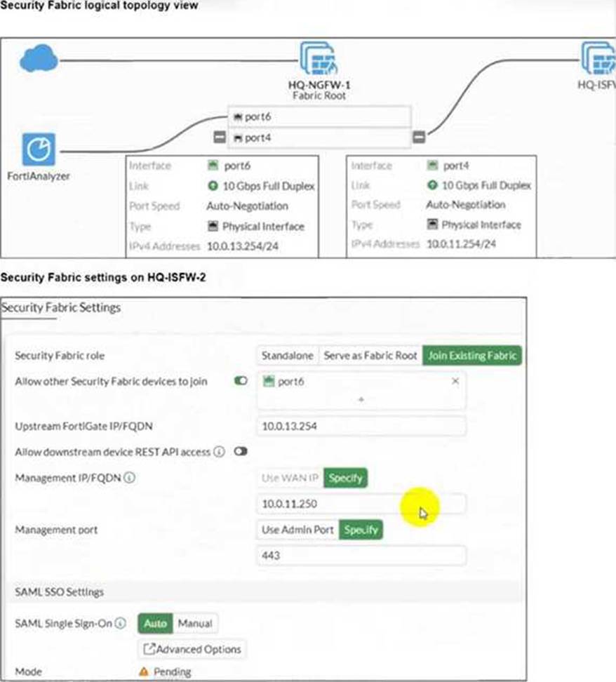Click the Pending warning triangle icon
This screenshot has width=616, height=682.
click(144, 671)
